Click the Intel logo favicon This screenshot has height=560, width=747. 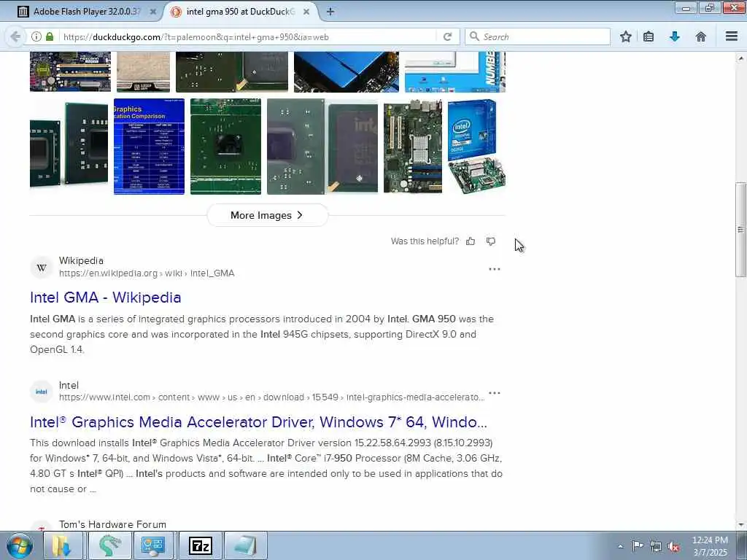point(42,392)
